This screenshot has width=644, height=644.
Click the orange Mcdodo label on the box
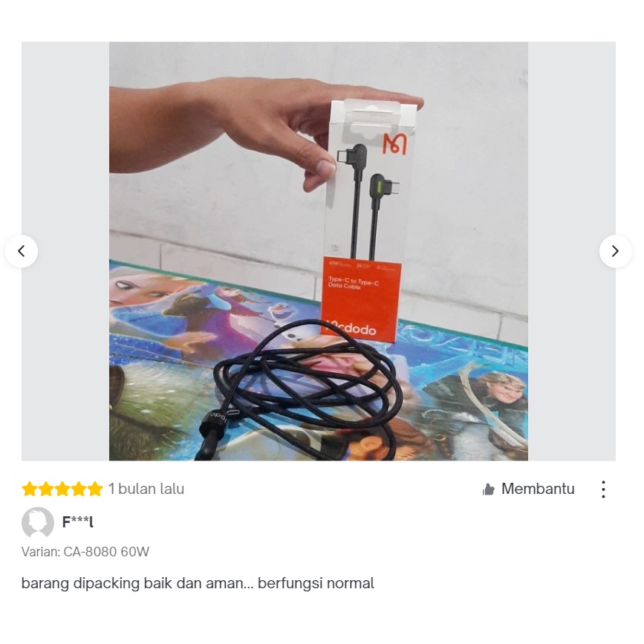(360, 299)
